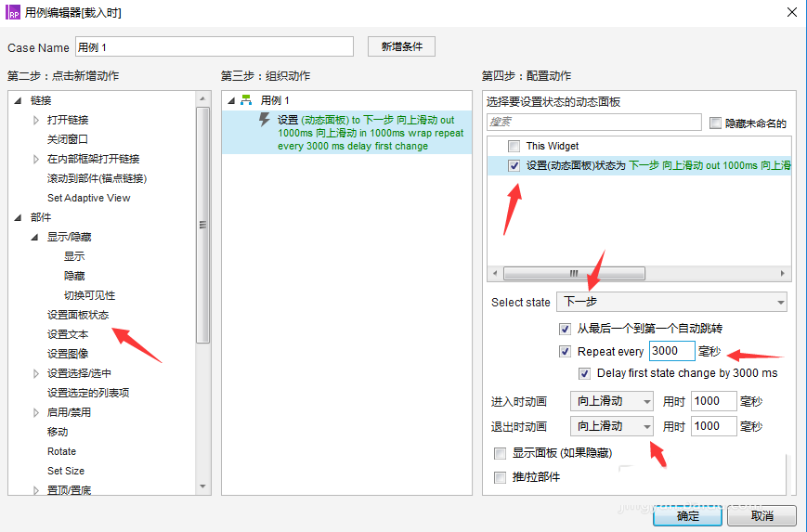Click the case tree icon beside 用例 1

pyautogui.click(x=246, y=100)
